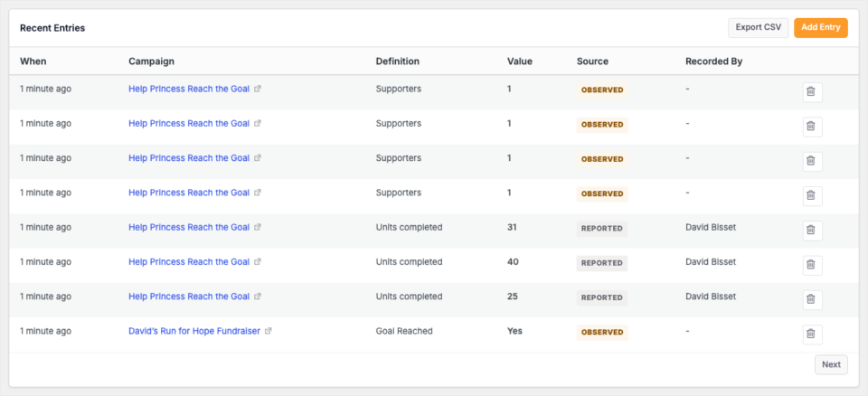Delete the topmost Supporters entry

(x=812, y=92)
